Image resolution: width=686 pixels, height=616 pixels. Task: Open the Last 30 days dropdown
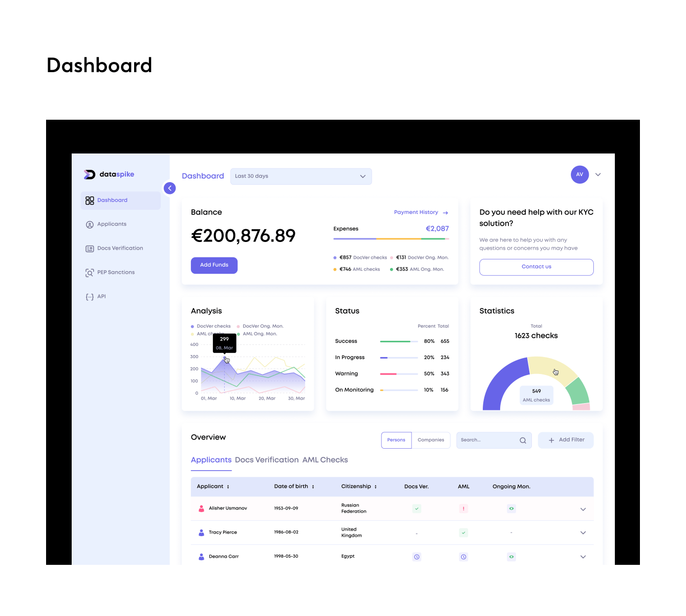(301, 177)
